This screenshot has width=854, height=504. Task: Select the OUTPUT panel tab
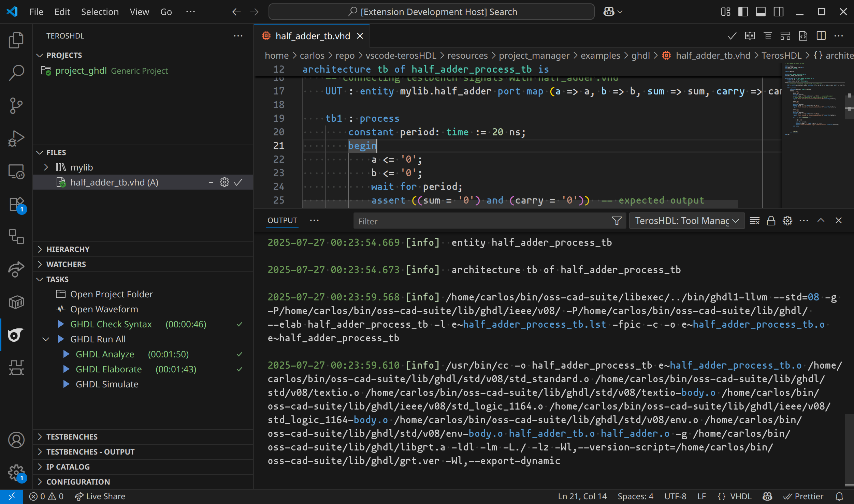click(282, 221)
